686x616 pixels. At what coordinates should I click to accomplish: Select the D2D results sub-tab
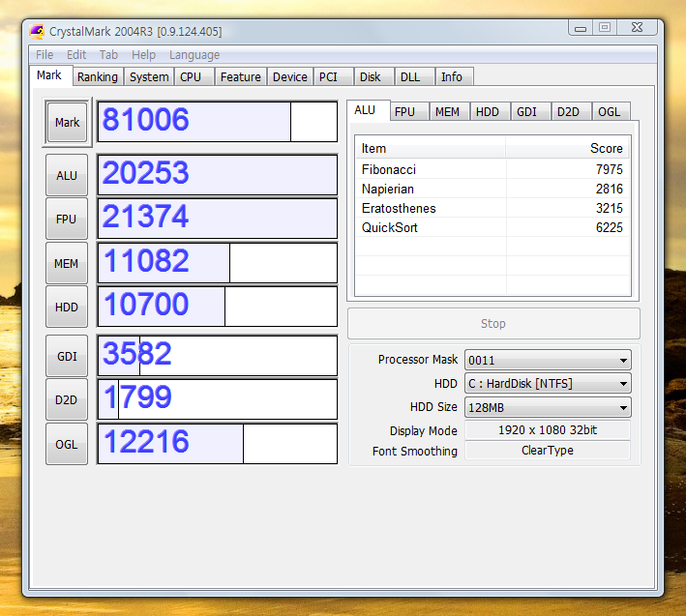tap(571, 112)
